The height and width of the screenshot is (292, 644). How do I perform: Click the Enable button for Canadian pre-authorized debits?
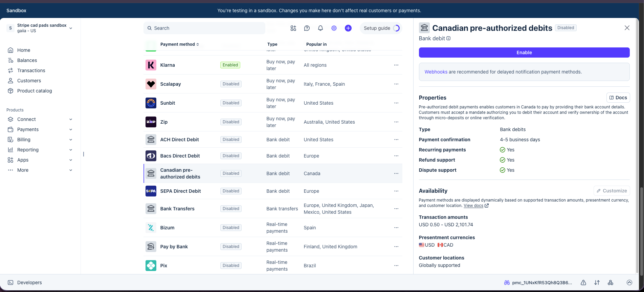click(x=524, y=53)
